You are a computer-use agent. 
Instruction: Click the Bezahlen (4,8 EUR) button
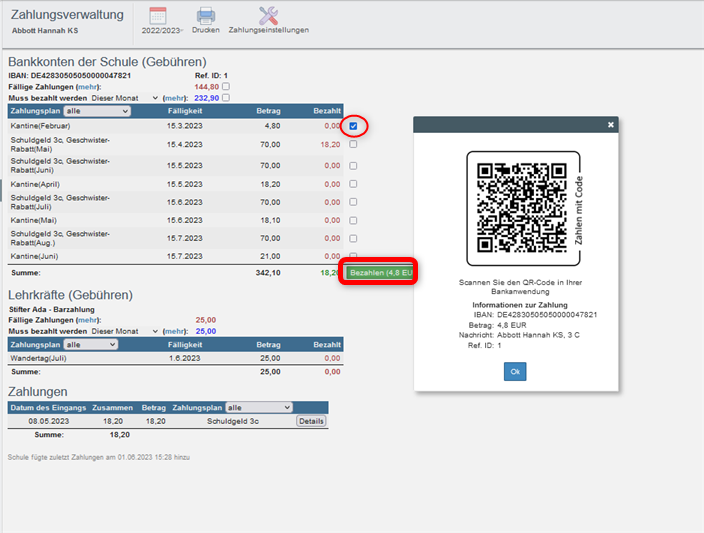[x=380, y=273]
